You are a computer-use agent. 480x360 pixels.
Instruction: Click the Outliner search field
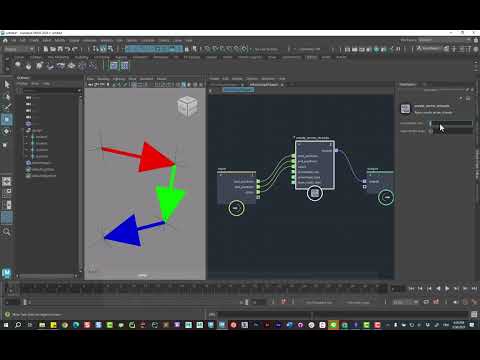point(50,91)
